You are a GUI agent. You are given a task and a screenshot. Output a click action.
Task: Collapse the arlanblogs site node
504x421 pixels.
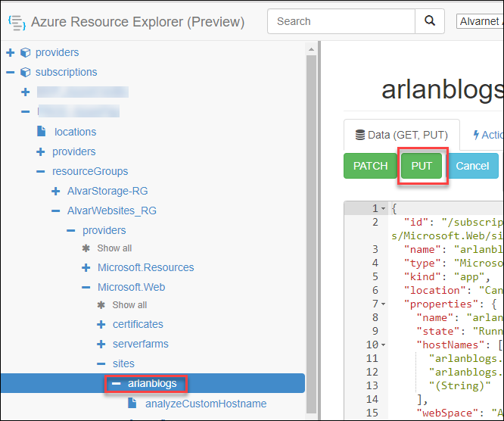tap(116, 383)
